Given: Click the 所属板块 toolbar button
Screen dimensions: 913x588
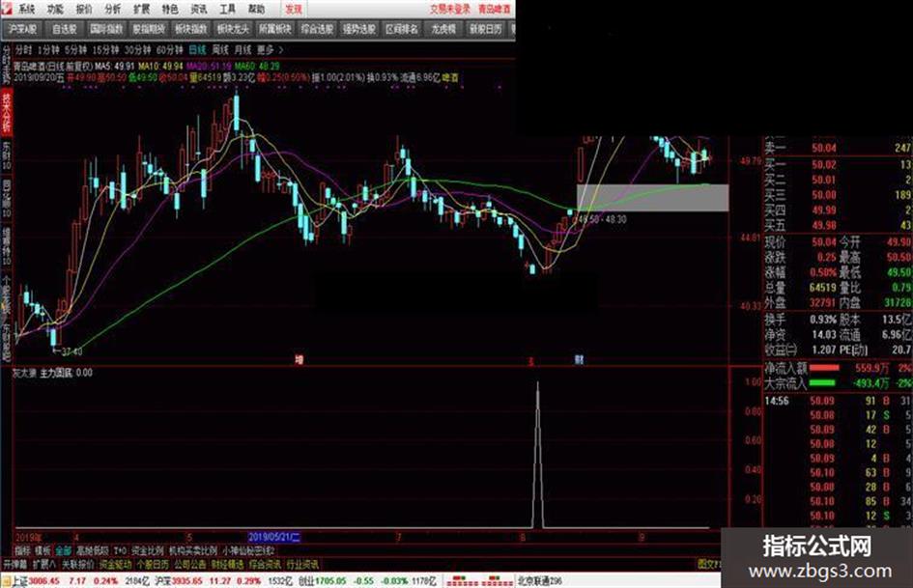Looking at the screenshot, I should point(274,29).
